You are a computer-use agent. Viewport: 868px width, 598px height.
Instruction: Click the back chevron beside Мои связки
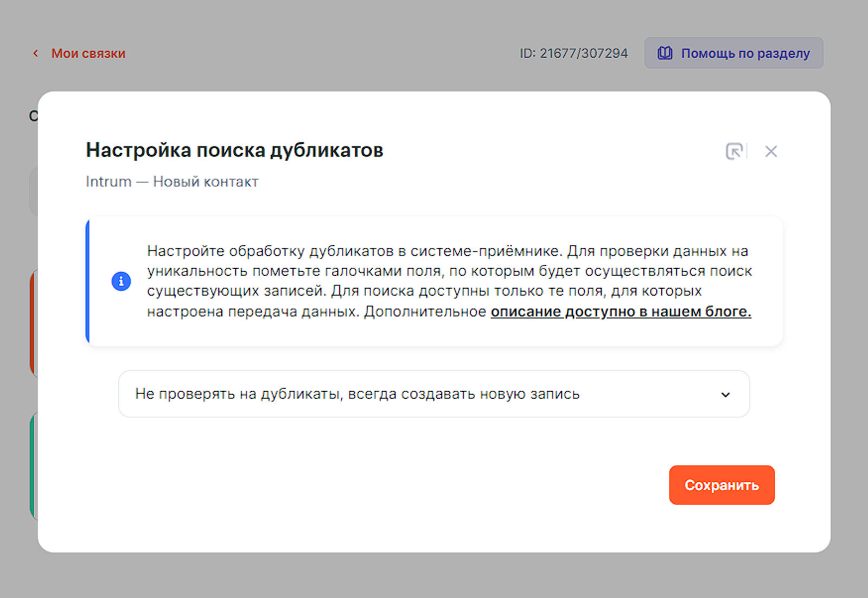tap(36, 53)
